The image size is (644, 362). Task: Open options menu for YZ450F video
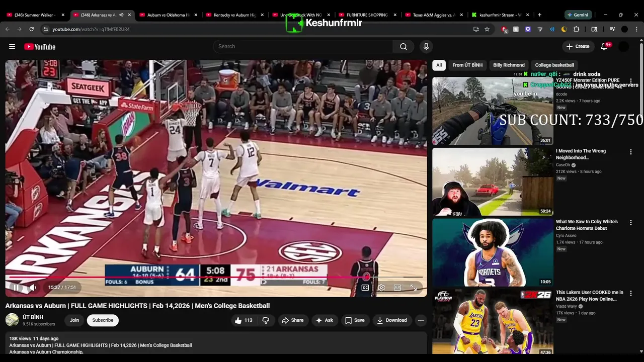(631, 81)
